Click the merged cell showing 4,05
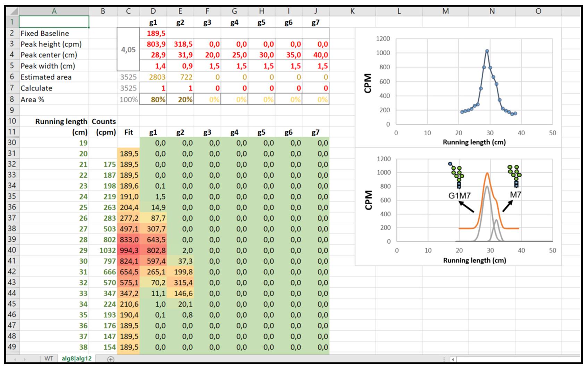 128,50
